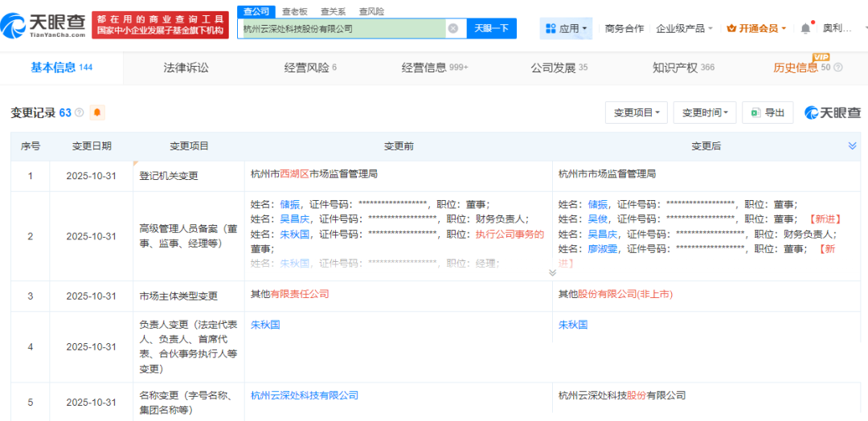Viewport: 868px width, 421px height.
Task: Open 杭州云深处科技有限公司 link in row 5
Action: [x=304, y=395]
